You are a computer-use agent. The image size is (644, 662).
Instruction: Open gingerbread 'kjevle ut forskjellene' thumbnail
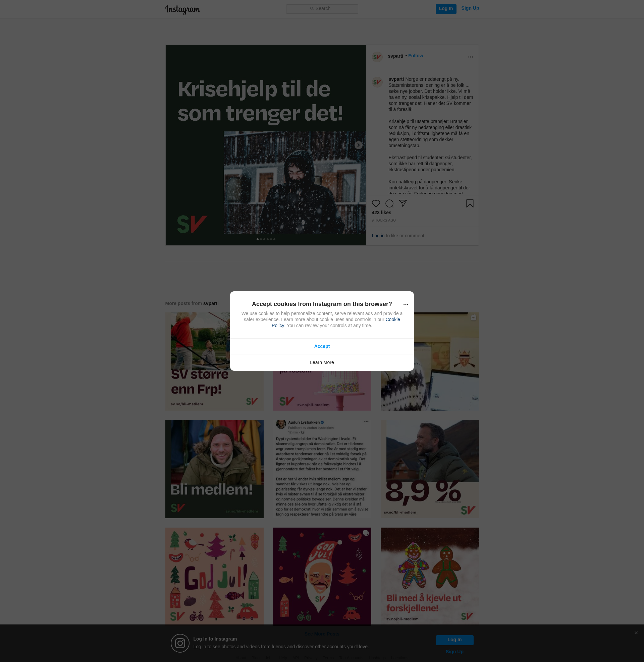tap(430, 576)
